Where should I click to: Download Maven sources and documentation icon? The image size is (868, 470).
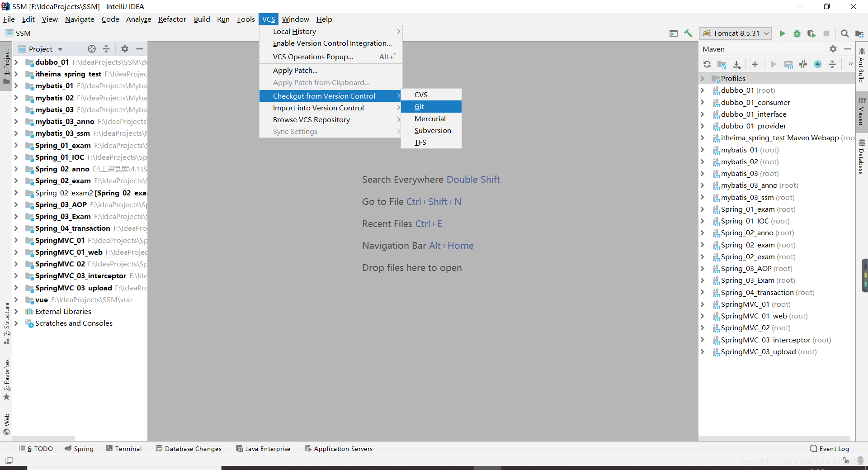coord(737,64)
